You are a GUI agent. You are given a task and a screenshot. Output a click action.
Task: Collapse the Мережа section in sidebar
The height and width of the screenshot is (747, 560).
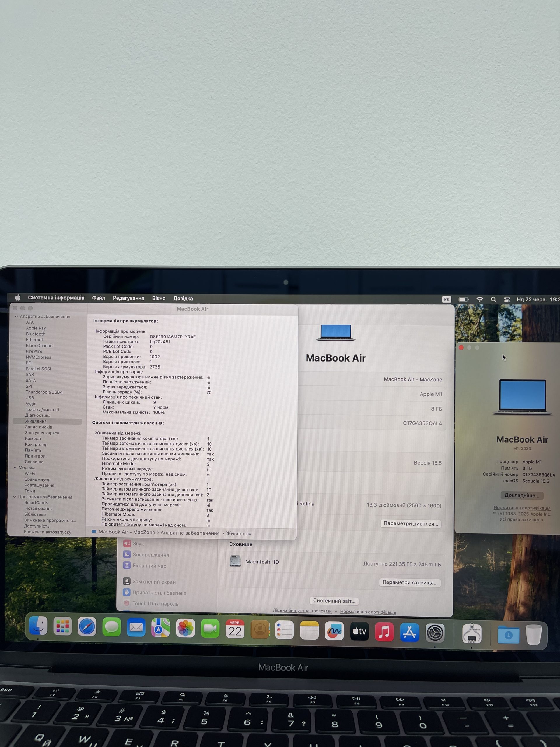click(15, 468)
